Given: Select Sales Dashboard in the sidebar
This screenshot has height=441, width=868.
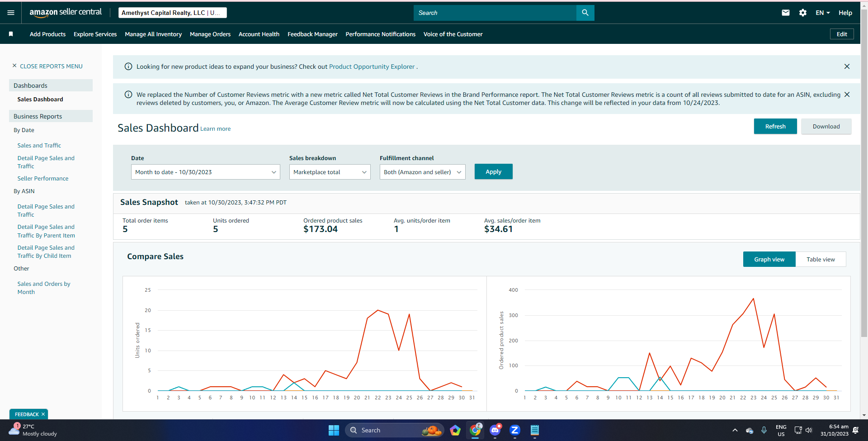Looking at the screenshot, I should [x=40, y=99].
